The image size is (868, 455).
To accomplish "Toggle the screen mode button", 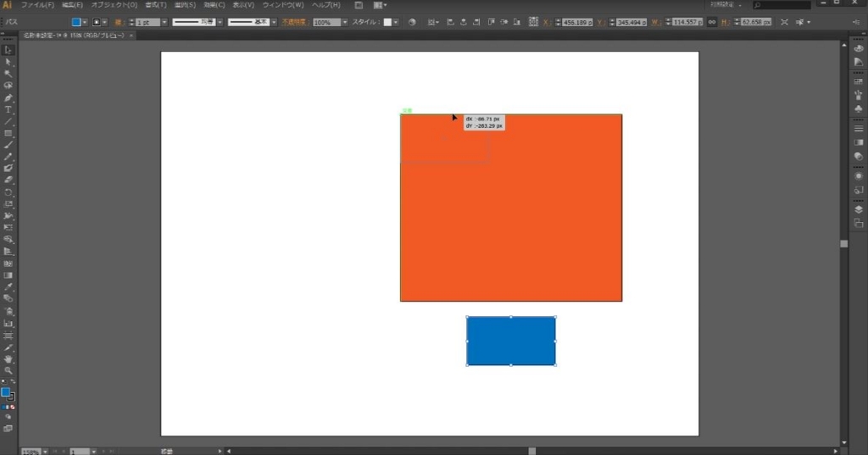I will click(8, 429).
